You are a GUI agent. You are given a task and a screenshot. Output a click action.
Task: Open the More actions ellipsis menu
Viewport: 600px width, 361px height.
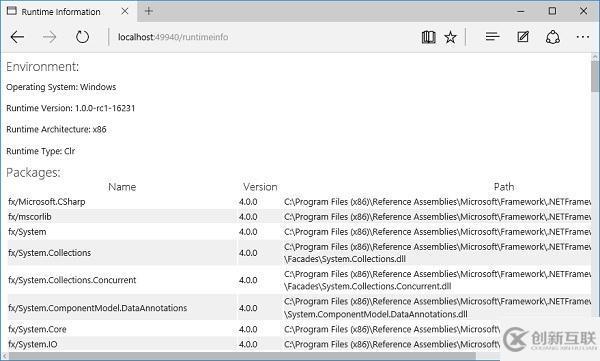pos(582,37)
